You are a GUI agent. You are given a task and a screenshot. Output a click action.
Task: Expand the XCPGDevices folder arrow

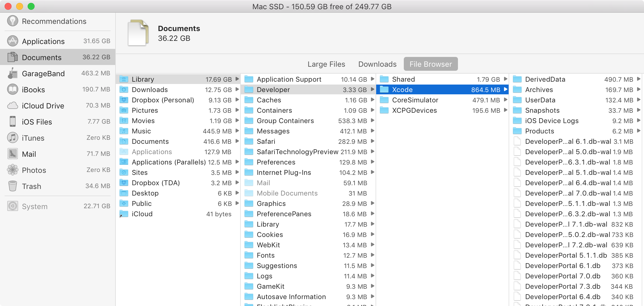[x=505, y=110]
